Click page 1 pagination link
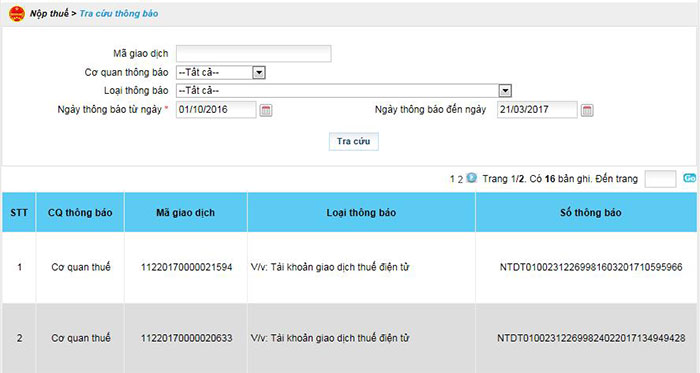 click(452, 179)
